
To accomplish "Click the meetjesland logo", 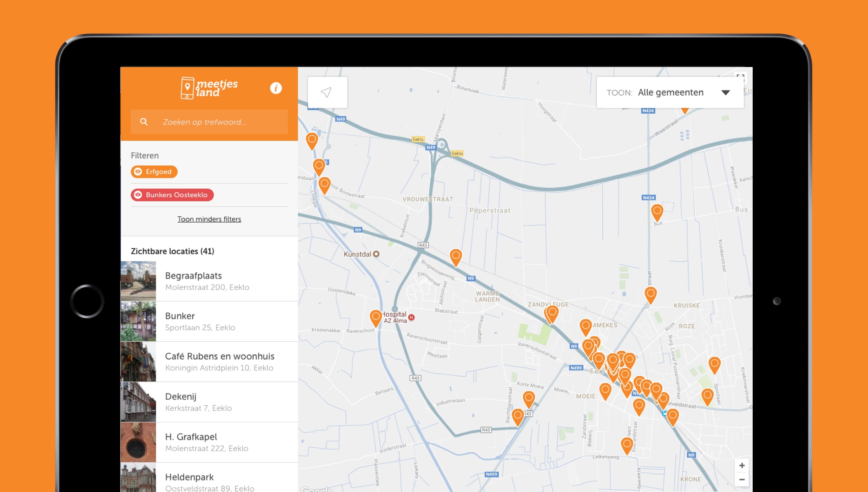I will (x=209, y=88).
